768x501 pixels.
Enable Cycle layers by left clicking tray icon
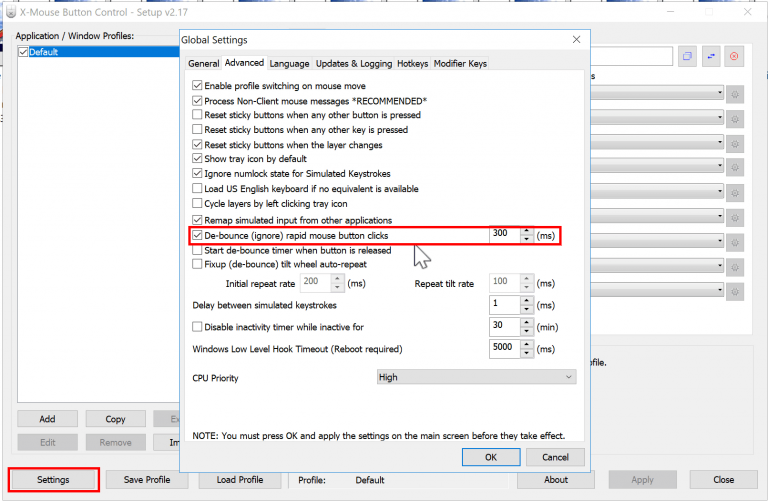(x=197, y=203)
